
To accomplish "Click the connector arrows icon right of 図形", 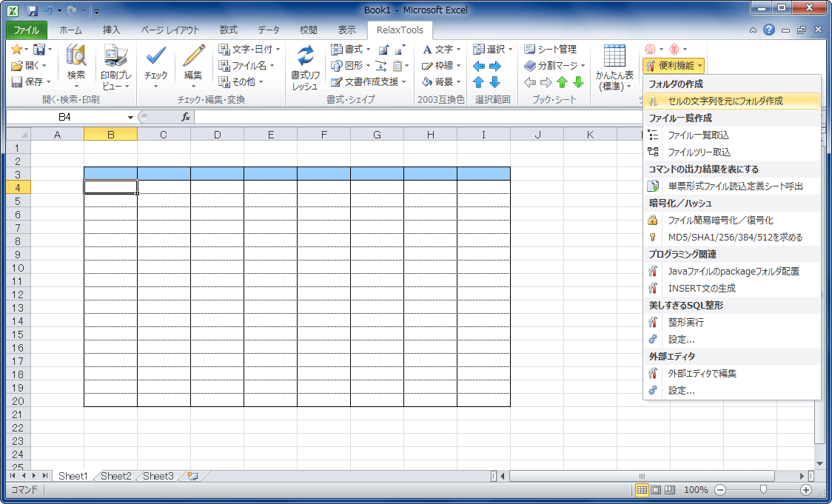I will click(380, 66).
